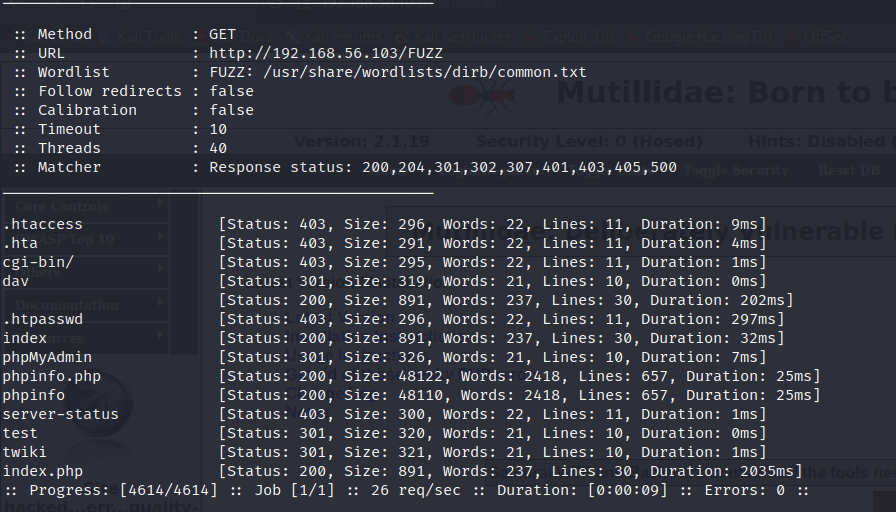
Task: Expand the Documentation submenu arrow
Action: [161, 304]
